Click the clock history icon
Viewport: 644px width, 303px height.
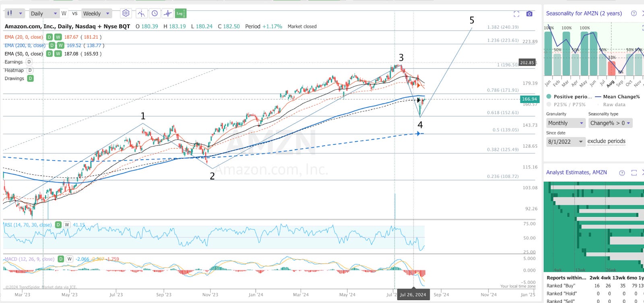(155, 13)
